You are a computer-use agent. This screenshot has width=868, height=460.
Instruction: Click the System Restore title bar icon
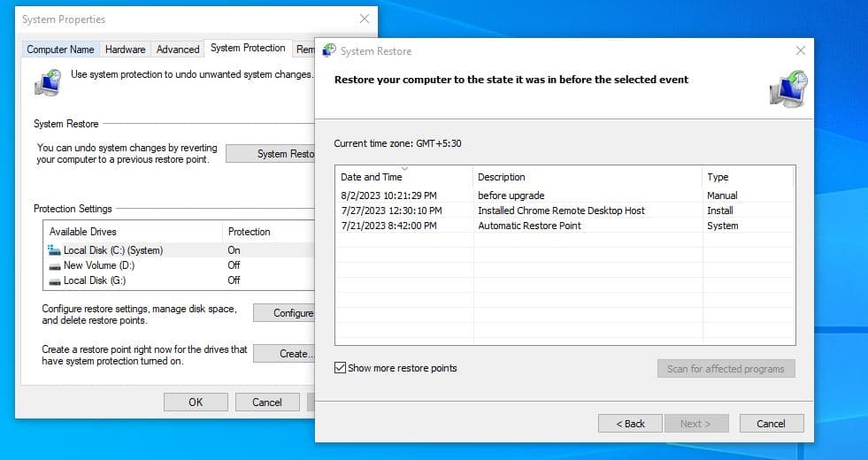click(330, 50)
